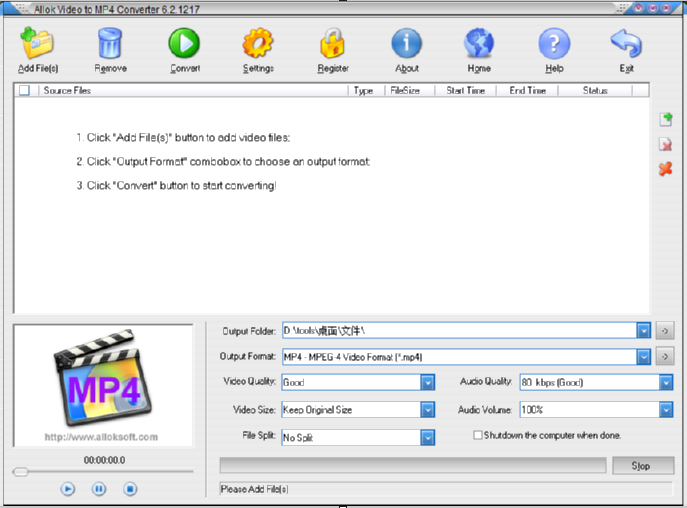Click the End Time column header

tap(528, 90)
